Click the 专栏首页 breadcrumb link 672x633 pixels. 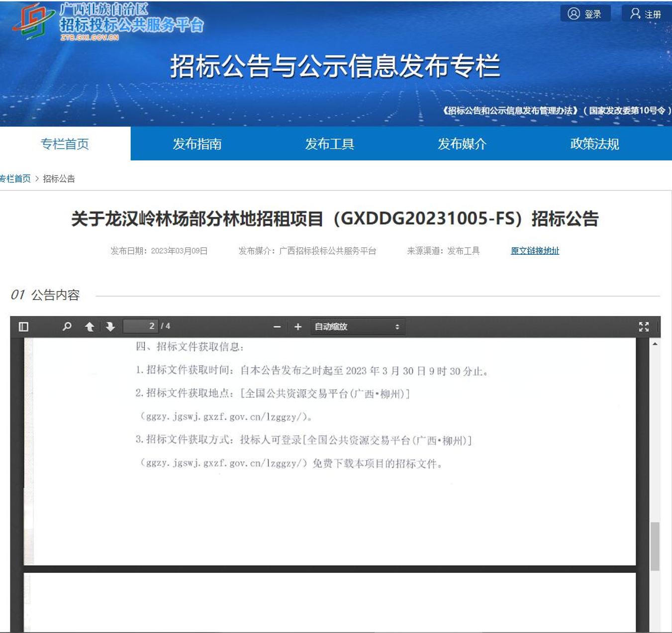click(x=15, y=179)
